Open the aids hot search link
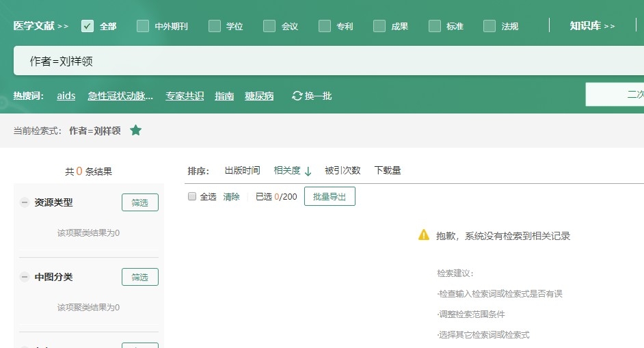The height and width of the screenshot is (348, 644). point(66,96)
